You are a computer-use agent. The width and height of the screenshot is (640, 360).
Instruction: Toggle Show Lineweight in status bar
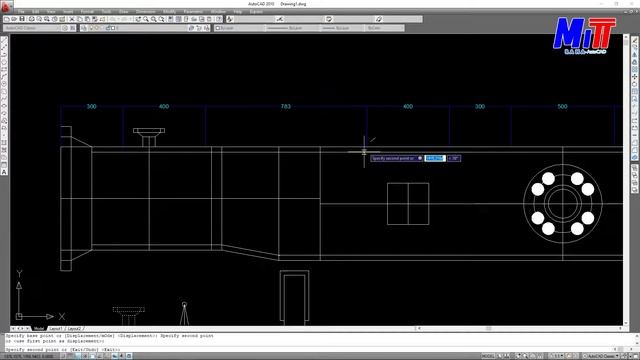[x=122, y=356]
